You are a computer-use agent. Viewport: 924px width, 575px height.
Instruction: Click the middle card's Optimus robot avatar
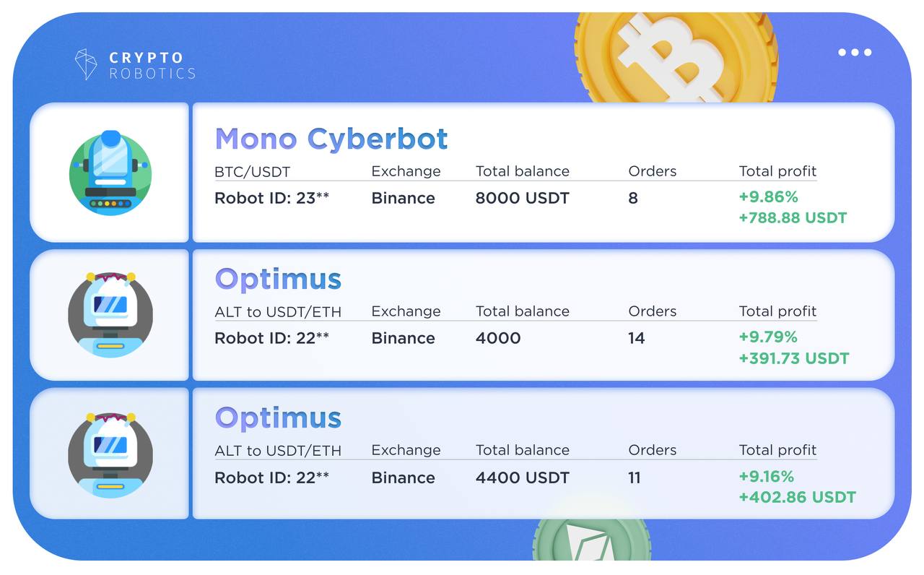coord(110,314)
